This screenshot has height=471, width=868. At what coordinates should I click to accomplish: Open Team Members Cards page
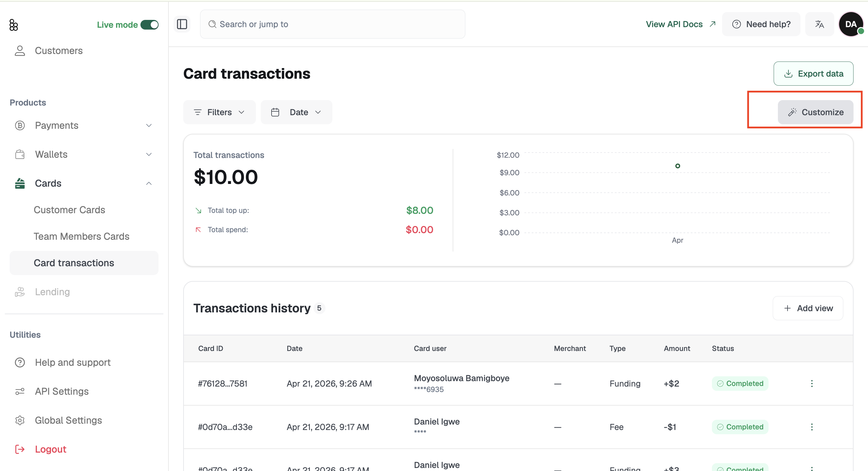(x=82, y=236)
